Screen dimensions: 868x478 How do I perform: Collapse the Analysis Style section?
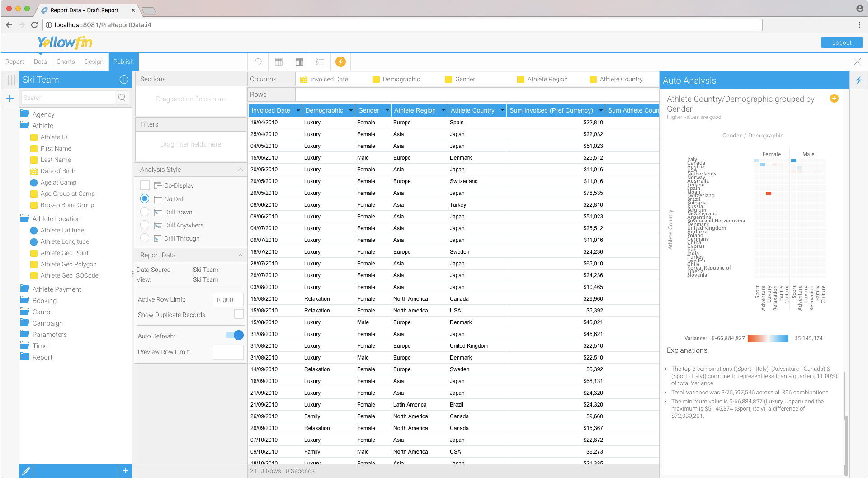click(240, 170)
